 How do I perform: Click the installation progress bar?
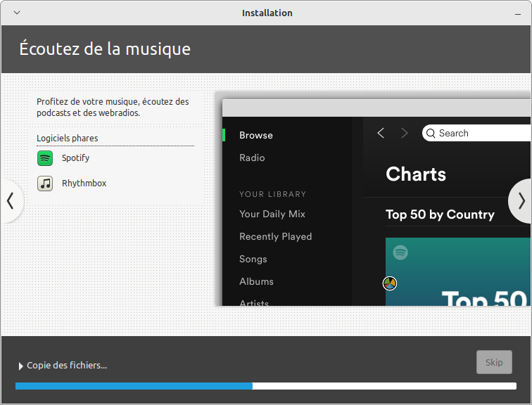click(265, 386)
